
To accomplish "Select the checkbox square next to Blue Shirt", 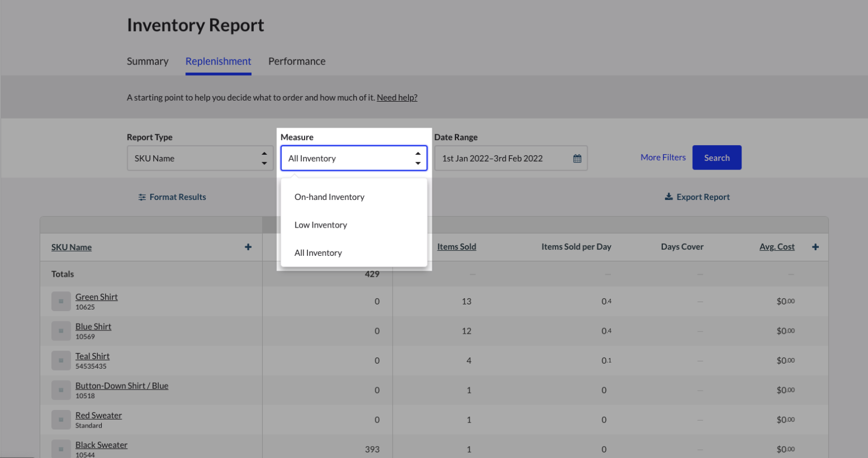I will coord(61,330).
